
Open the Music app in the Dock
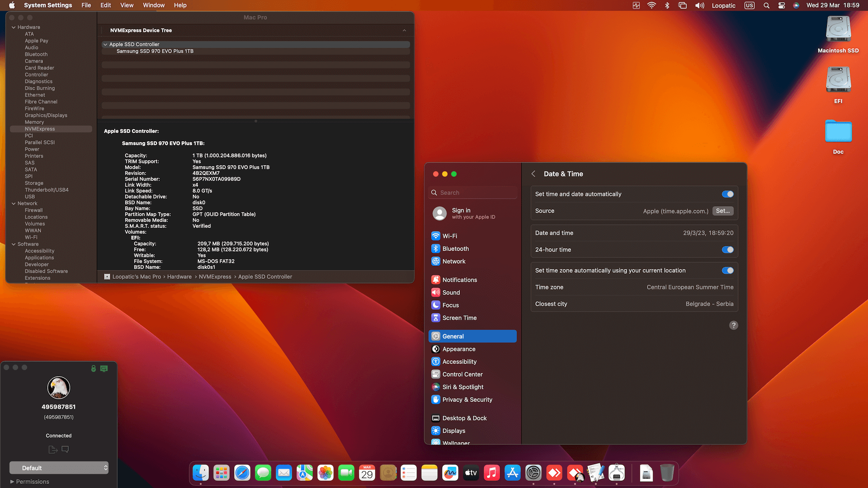coord(491,473)
